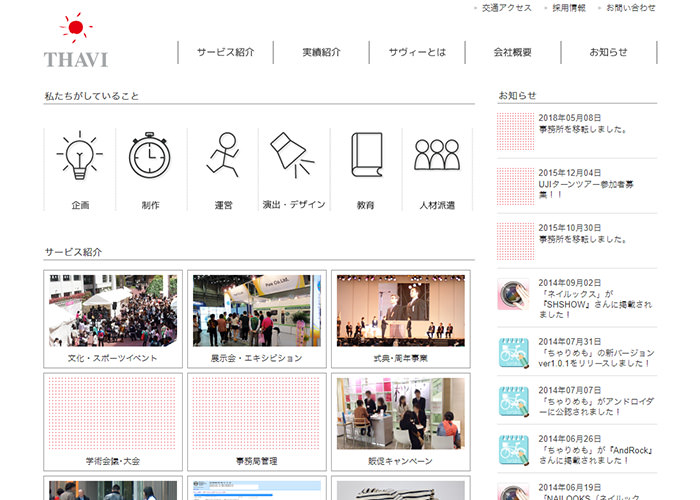Screen dimensions: 700x500
Task: Click the 文化・スポーツイベント caption
Action: [112, 358]
